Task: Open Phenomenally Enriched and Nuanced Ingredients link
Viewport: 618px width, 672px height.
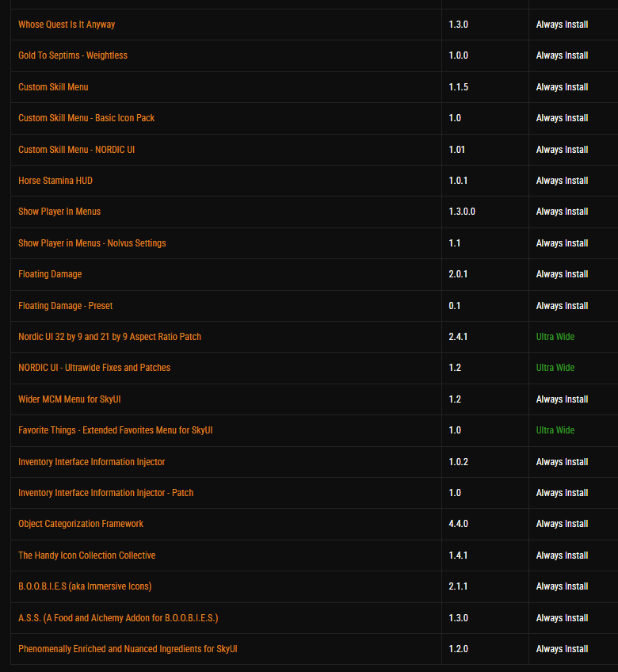Action: coord(128,648)
